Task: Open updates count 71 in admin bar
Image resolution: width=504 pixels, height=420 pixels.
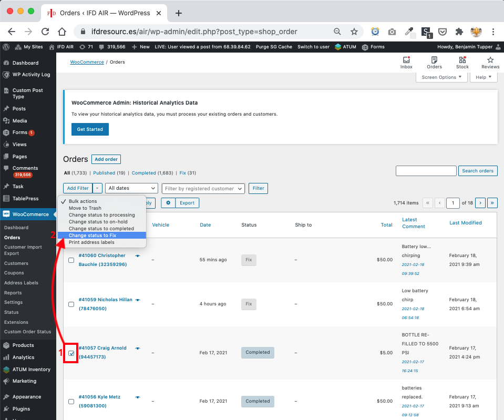Action: click(86, 47)
